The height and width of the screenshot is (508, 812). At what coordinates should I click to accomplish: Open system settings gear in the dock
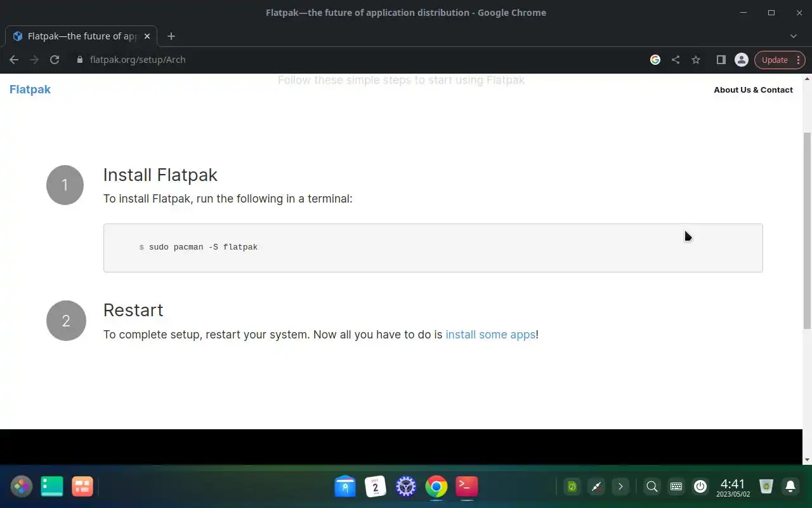[406, 486]
